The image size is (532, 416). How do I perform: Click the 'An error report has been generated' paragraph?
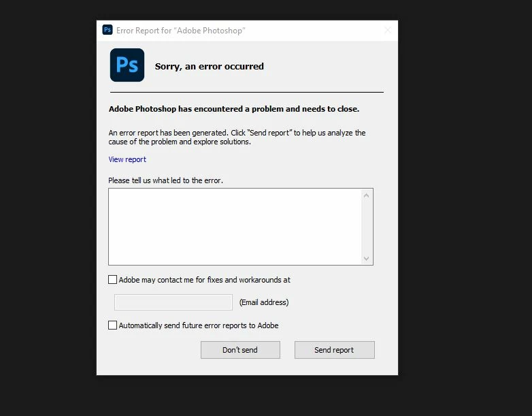(237, 138)
